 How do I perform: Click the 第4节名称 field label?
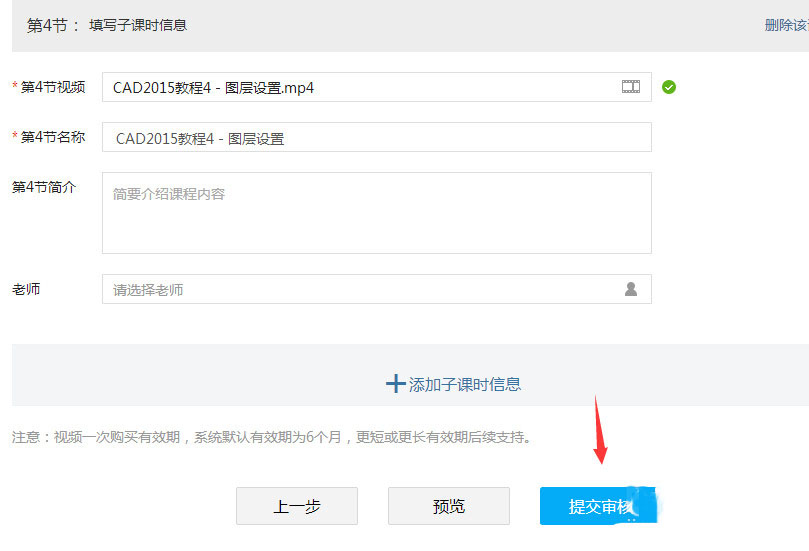52,137
